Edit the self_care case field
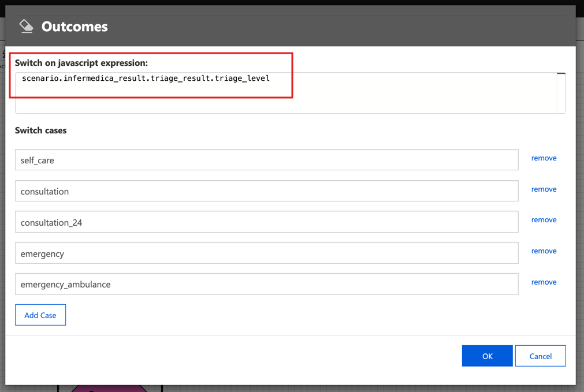 click(267, 160)
